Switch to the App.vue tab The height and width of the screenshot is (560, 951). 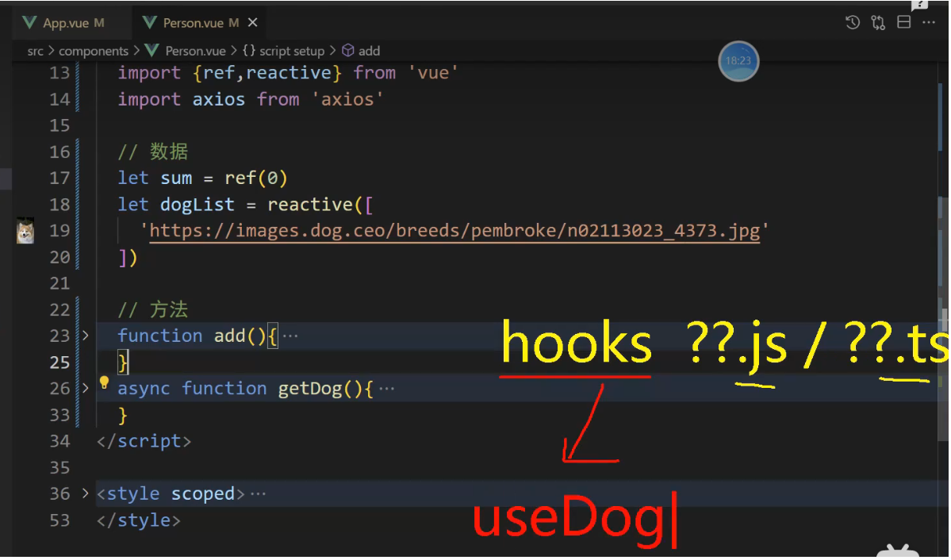click(71, 23)
